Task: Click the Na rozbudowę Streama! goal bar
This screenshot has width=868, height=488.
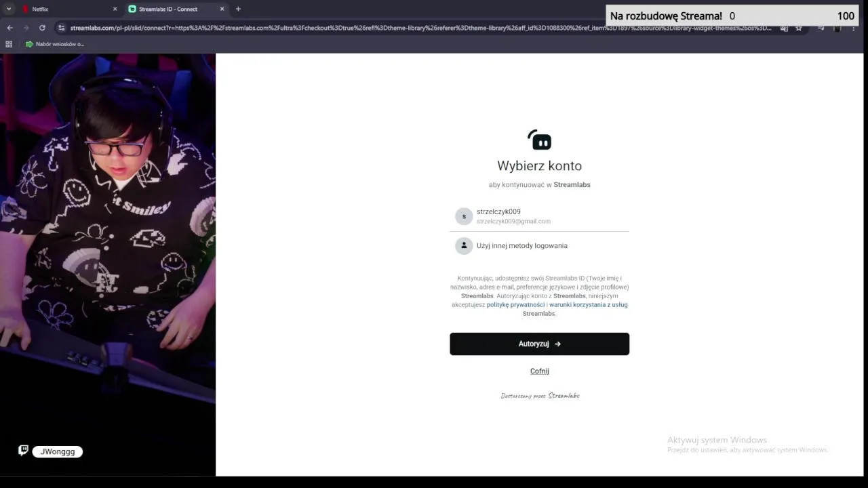Action: point(732,16)
